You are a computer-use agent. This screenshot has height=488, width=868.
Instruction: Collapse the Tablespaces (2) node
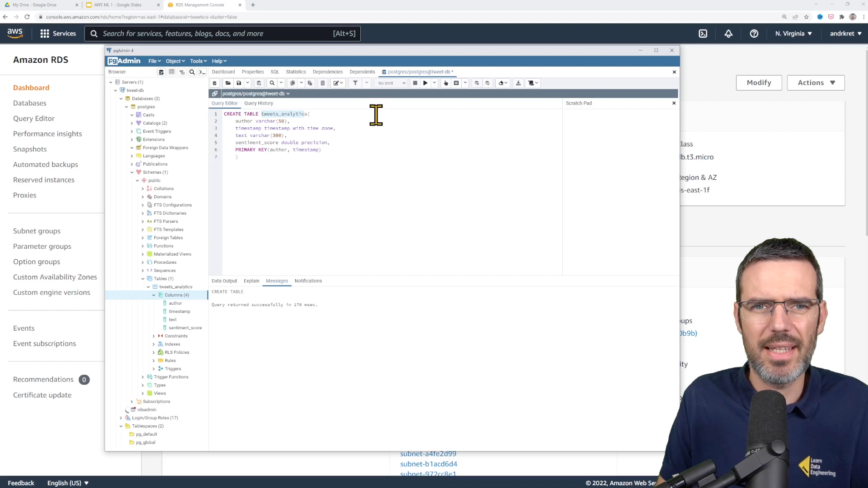(x=121, y=426)
